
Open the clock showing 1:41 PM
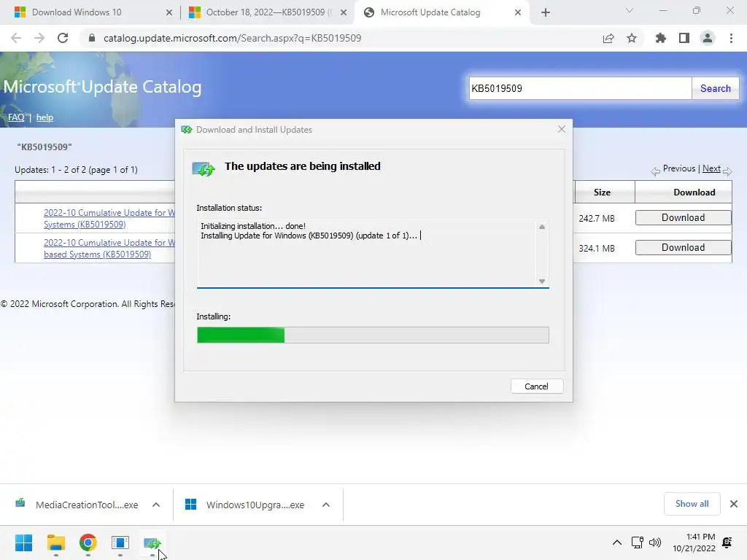click(694, 542)
